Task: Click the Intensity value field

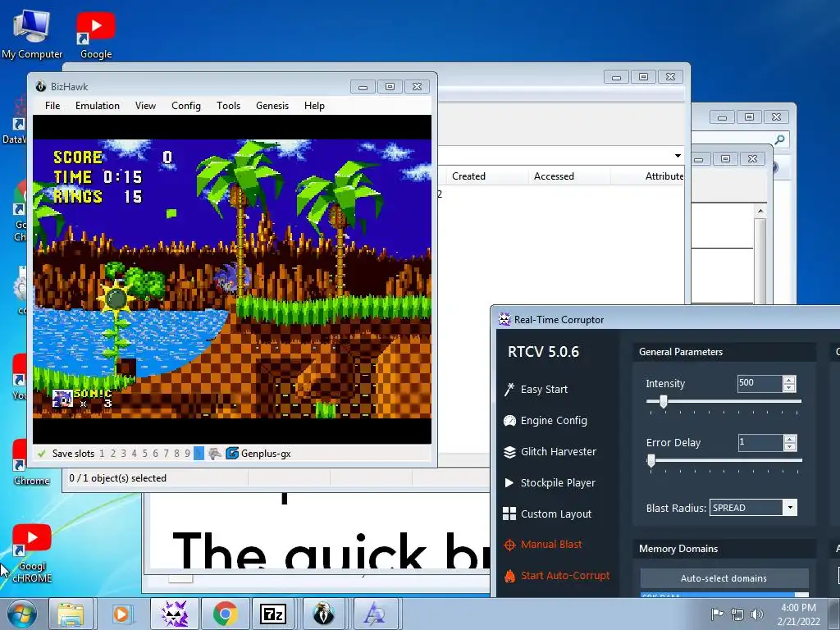Action: pyautogui.click(x=760, y=383)
